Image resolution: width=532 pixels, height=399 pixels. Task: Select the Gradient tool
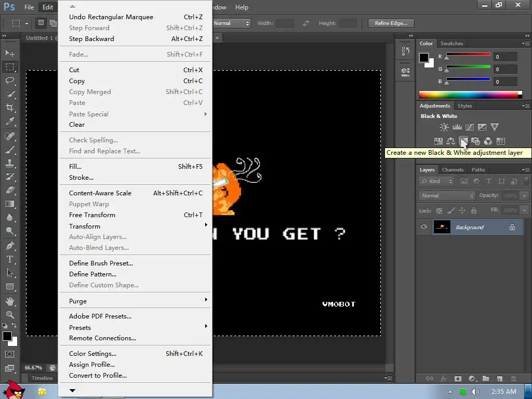point(10,204)
